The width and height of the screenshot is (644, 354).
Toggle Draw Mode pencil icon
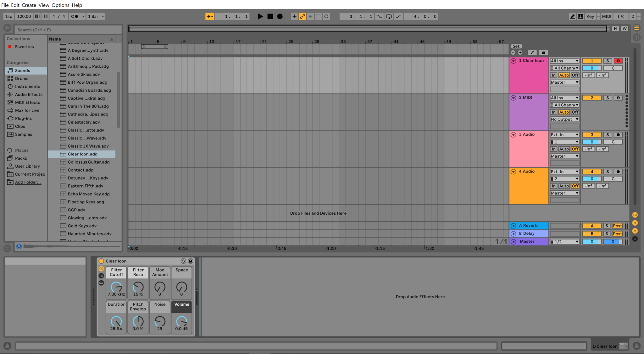(573, 16)
